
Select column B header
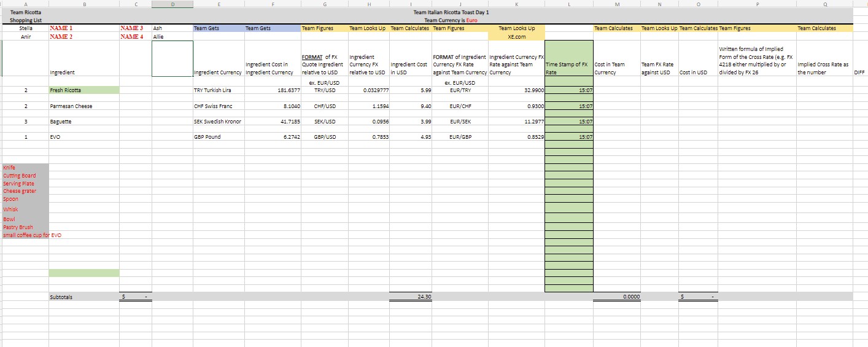[x=84, y=4]
